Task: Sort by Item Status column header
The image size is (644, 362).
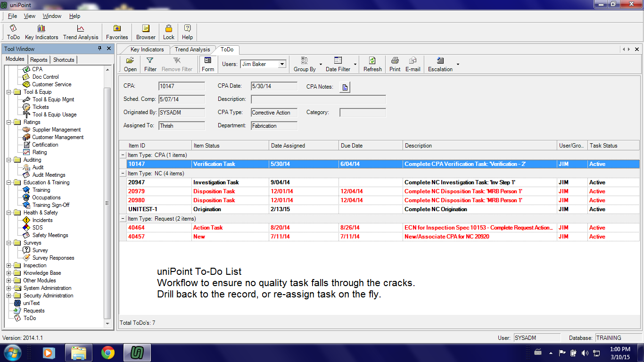Action: 230,146
